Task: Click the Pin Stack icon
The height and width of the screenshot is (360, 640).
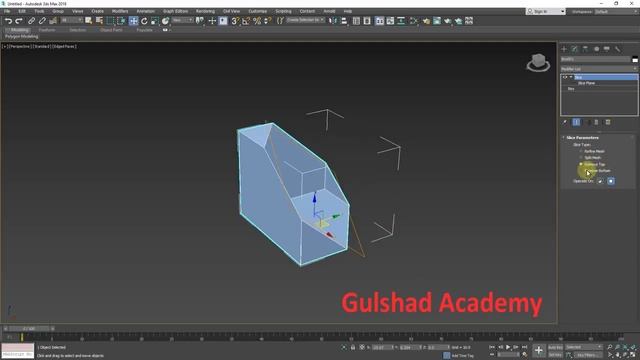Action: click(x=565, y=122)
